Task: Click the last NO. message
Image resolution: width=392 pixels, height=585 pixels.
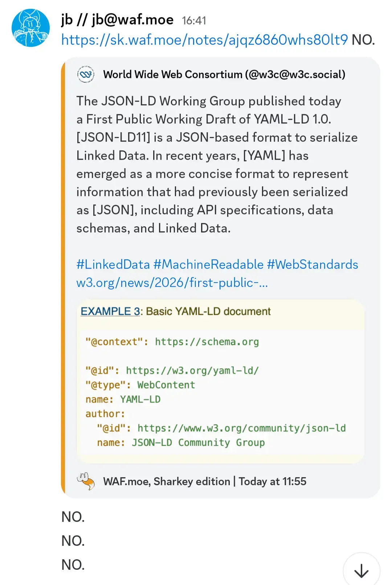Action: coord(73,565)
